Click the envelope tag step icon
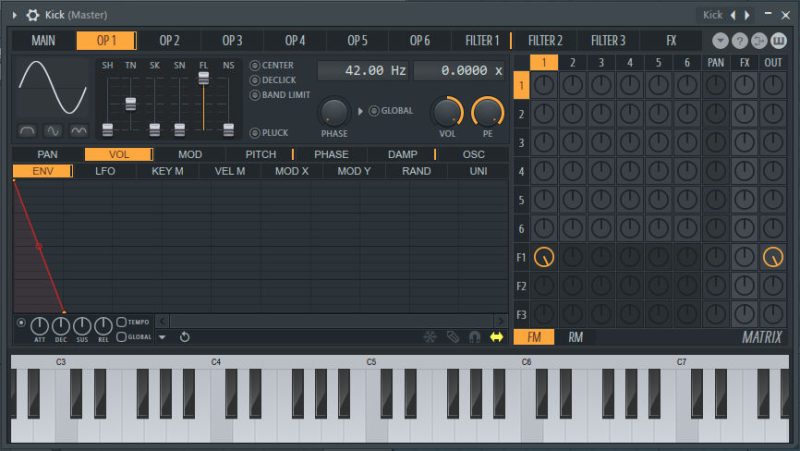Image resolution: width=800 pixels, height=451 pixels. 453,337
